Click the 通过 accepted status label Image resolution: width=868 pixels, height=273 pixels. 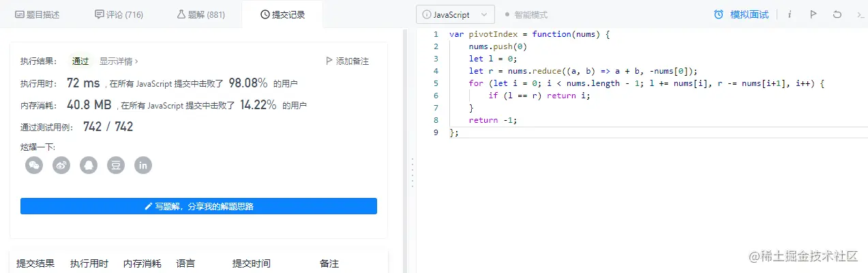(x=80, y=61)
